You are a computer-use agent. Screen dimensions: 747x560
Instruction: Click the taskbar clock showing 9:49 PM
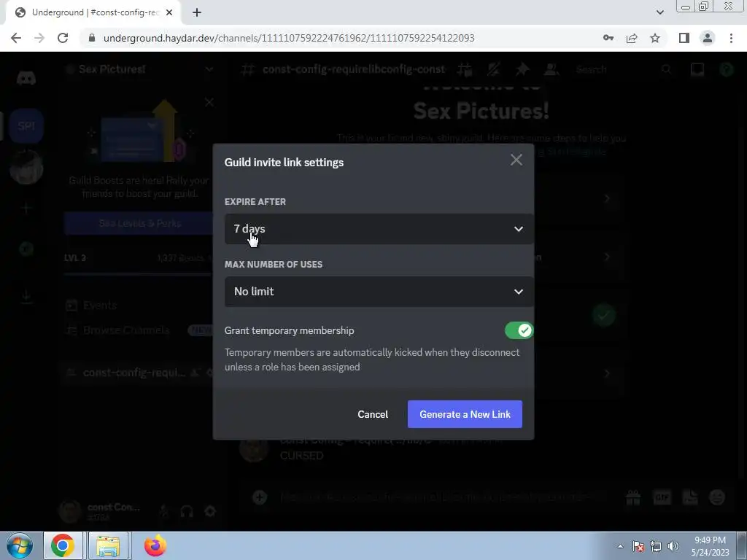tap(710, 546)
